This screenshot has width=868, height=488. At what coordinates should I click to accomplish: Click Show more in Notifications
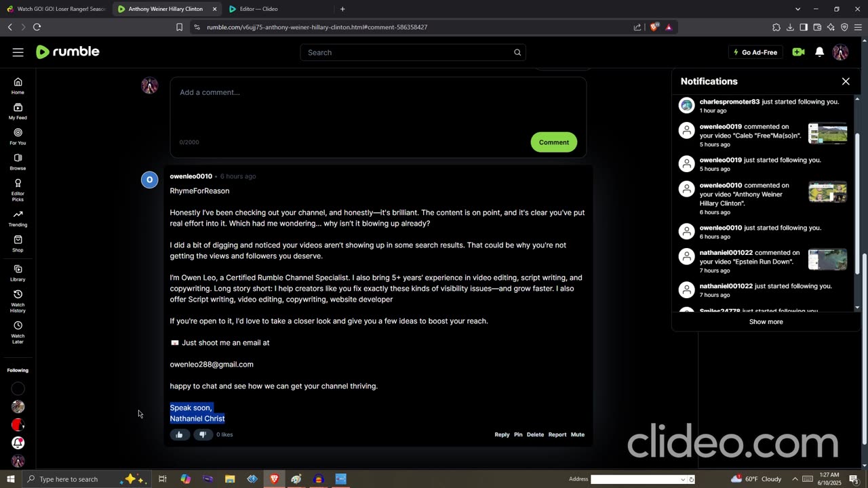(x=766, y=322)
